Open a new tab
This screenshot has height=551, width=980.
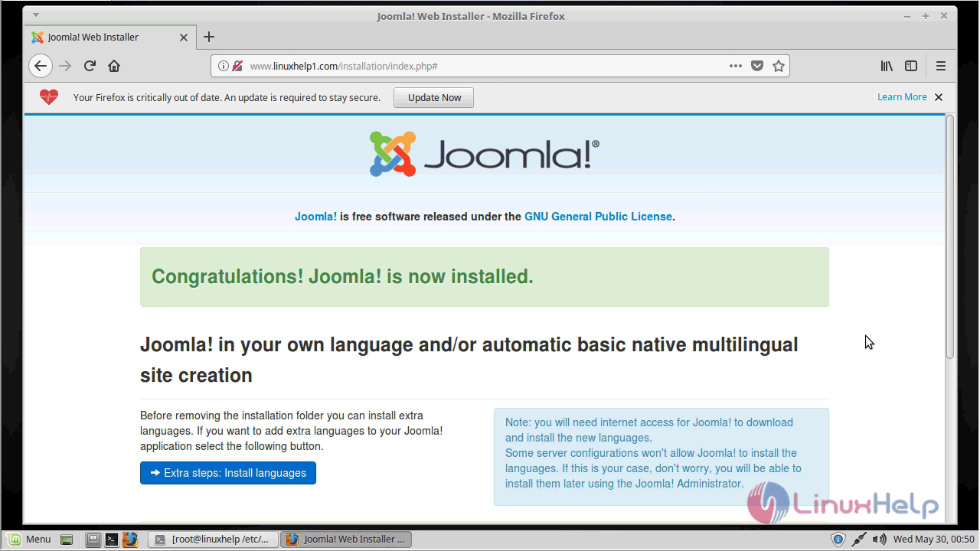[209, 37]
